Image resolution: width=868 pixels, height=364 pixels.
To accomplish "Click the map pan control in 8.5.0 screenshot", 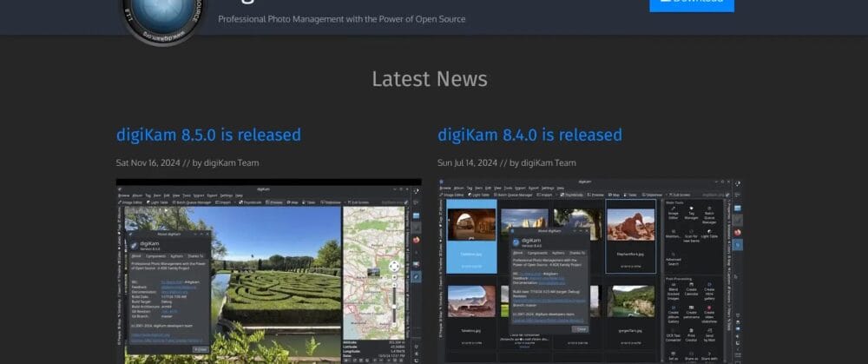I will [x=393, y=267].
